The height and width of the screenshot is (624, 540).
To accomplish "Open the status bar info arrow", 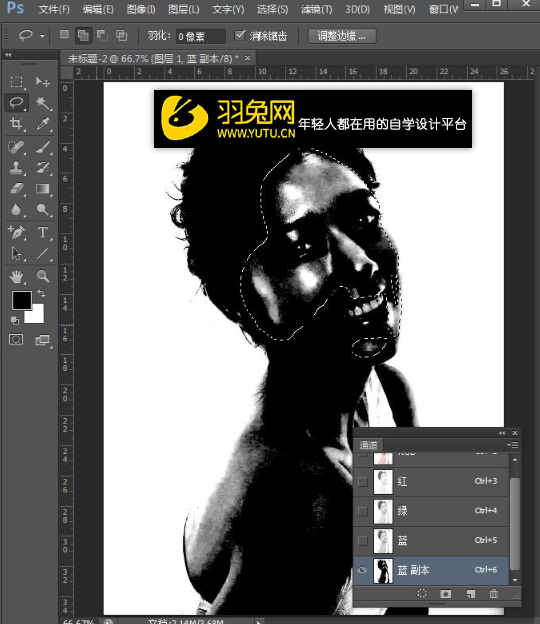I will 259,621.
